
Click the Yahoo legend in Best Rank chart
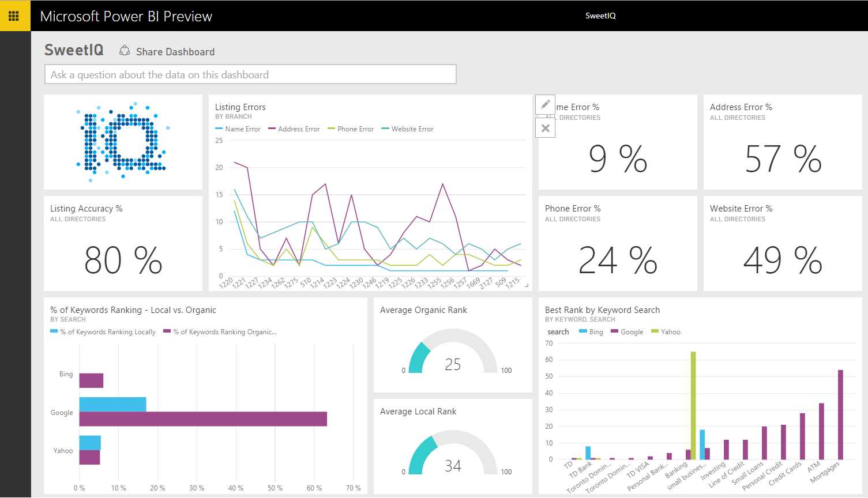tap(666, 332)
